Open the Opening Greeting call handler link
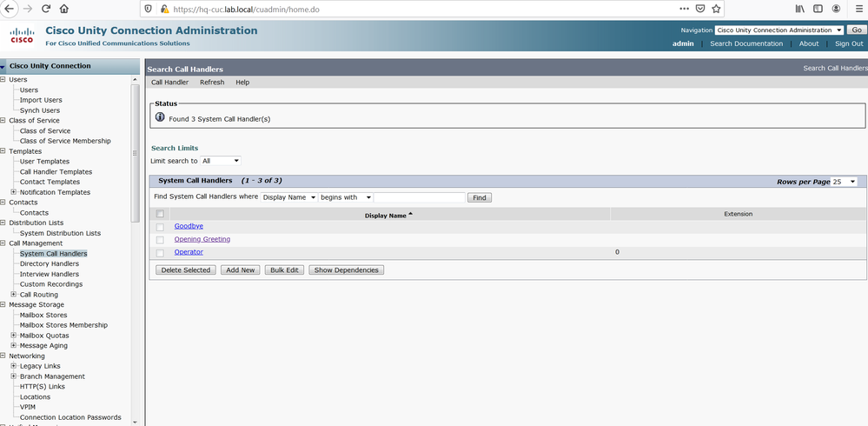The width and height of the screenshot is (868, 426). click(x=202, y=239)
